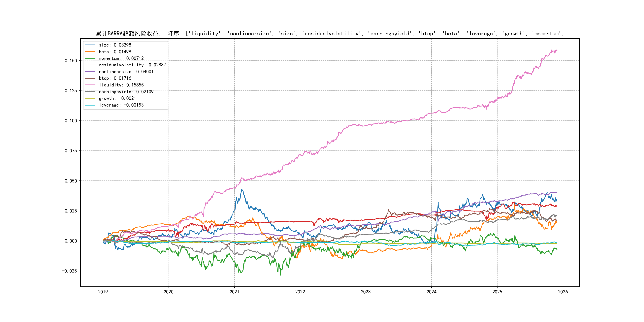The image size is (644, 322).
Task: Click the 0.150 y-axis tick label
Action: [71, 61]
